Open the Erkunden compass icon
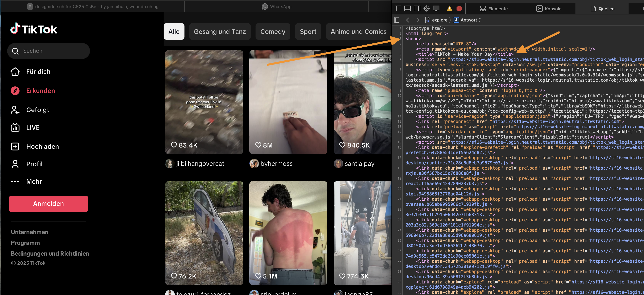The image size is (644, 295). (x=15, y=91)
